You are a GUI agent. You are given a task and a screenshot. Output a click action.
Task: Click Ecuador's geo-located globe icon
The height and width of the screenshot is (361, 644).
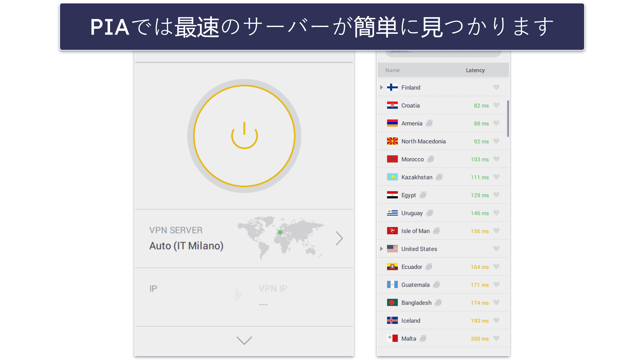[429, 267]
